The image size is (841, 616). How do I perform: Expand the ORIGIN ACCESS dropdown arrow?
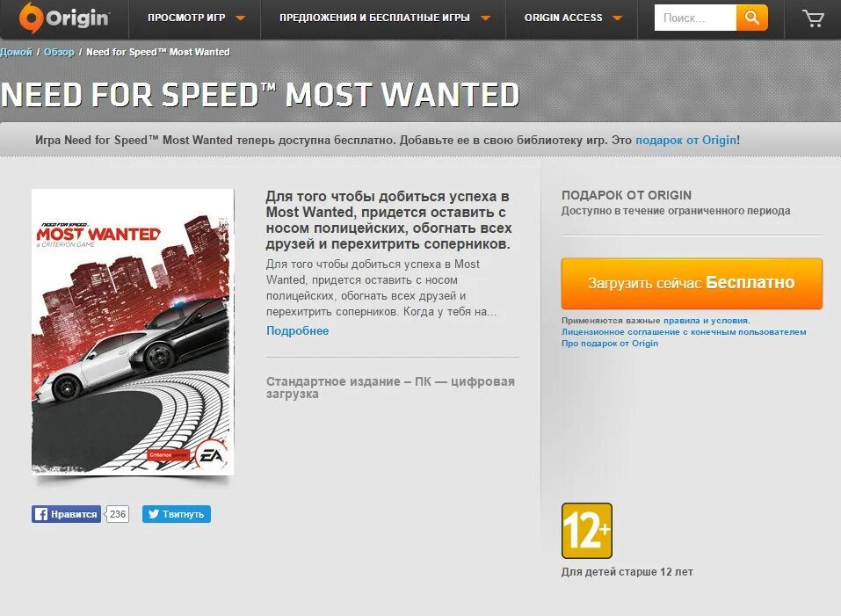pyautogui.click(x=617, y=18)
